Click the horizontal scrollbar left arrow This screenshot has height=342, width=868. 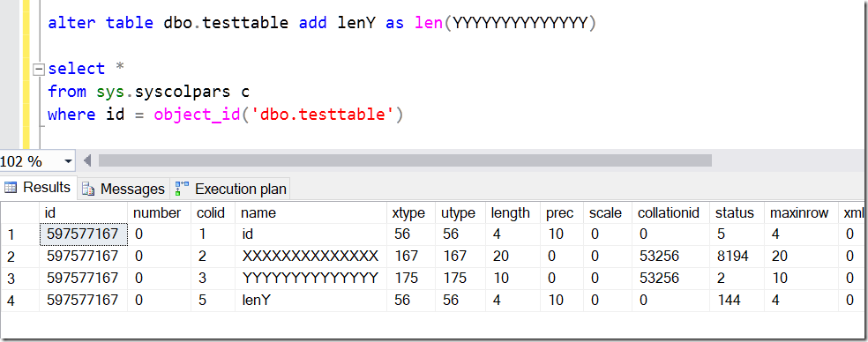[87, 161]
